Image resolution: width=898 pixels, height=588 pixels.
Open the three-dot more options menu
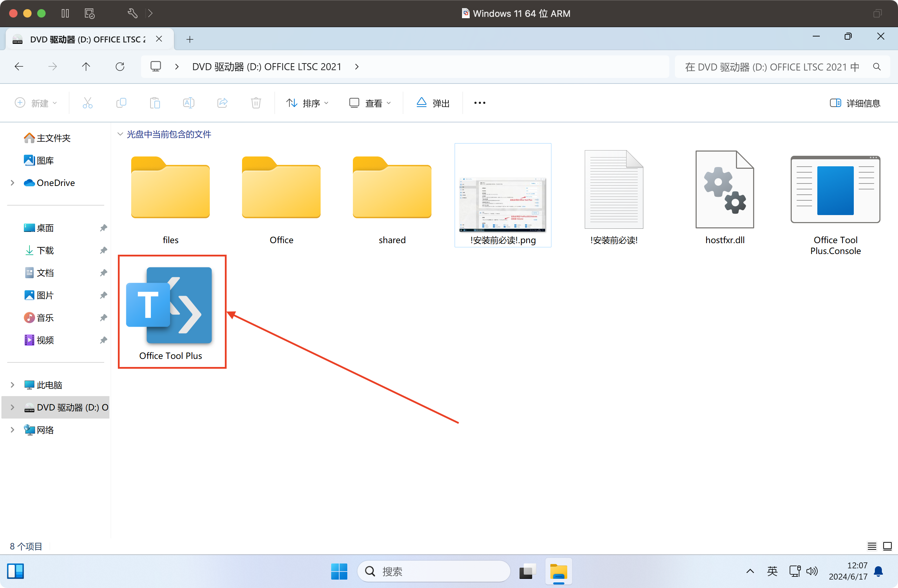point(480,103)
